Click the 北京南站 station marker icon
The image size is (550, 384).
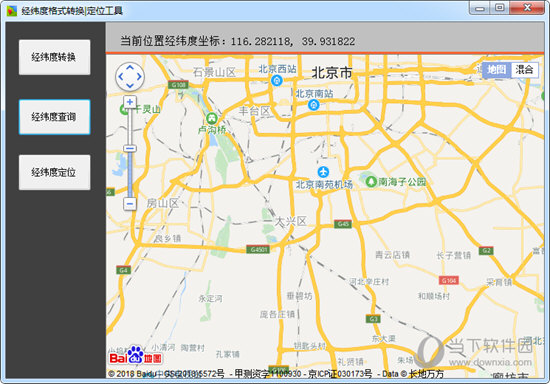(313, 105)
